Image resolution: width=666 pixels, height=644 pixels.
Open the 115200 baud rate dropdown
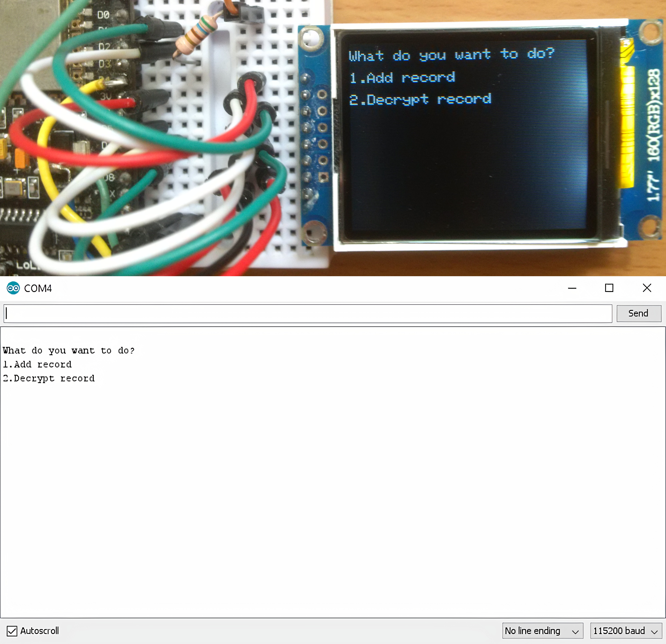click(626, 631)
